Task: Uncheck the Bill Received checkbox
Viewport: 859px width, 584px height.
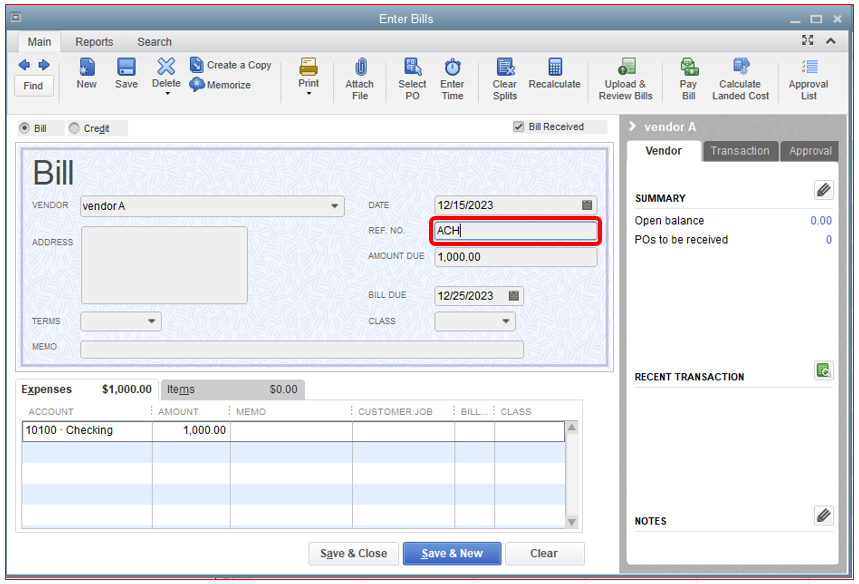Action: click(x=518, y=127)
